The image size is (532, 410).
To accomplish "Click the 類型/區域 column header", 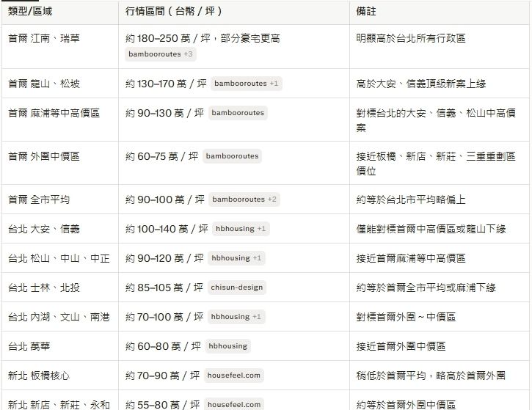I will point(30,12).
